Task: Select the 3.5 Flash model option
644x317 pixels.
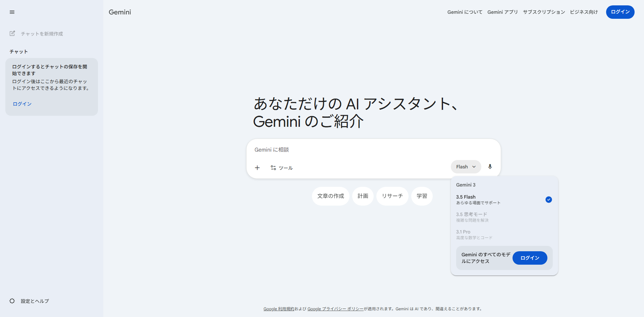Action: (x=504, y=200)
